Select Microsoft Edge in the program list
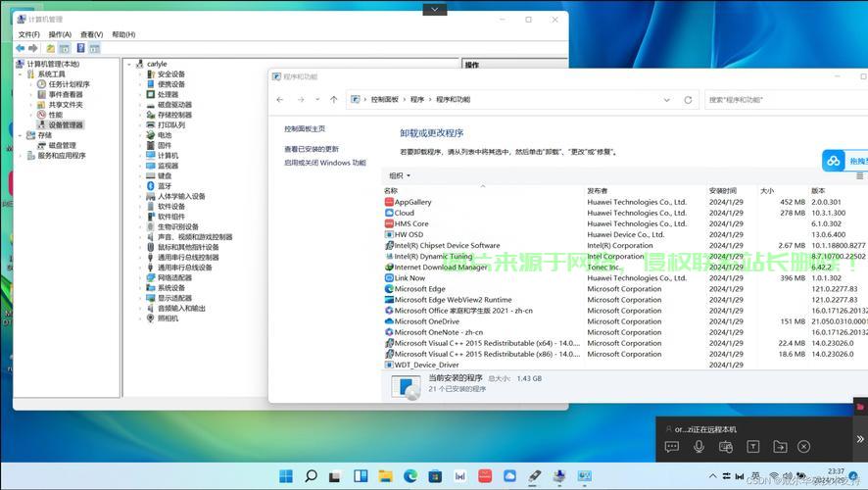 [419, 289]
